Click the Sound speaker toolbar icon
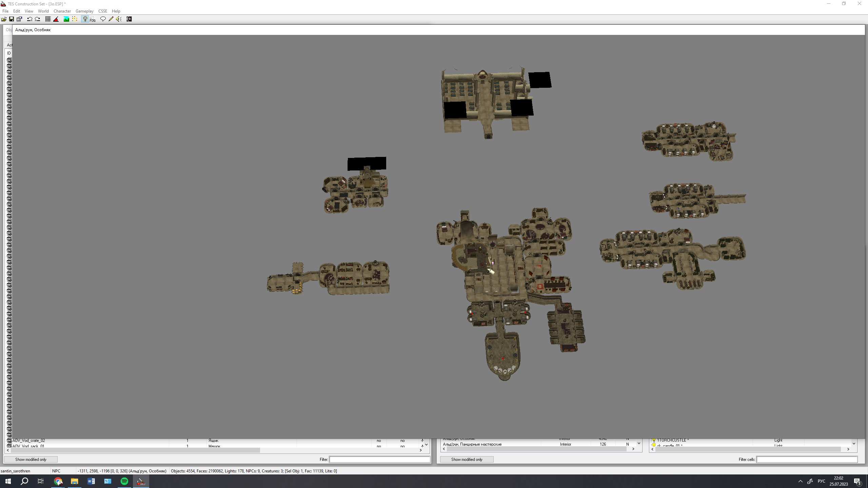This screenshot has height=488, width=868. pyautogui.click(x=119, y=19)
